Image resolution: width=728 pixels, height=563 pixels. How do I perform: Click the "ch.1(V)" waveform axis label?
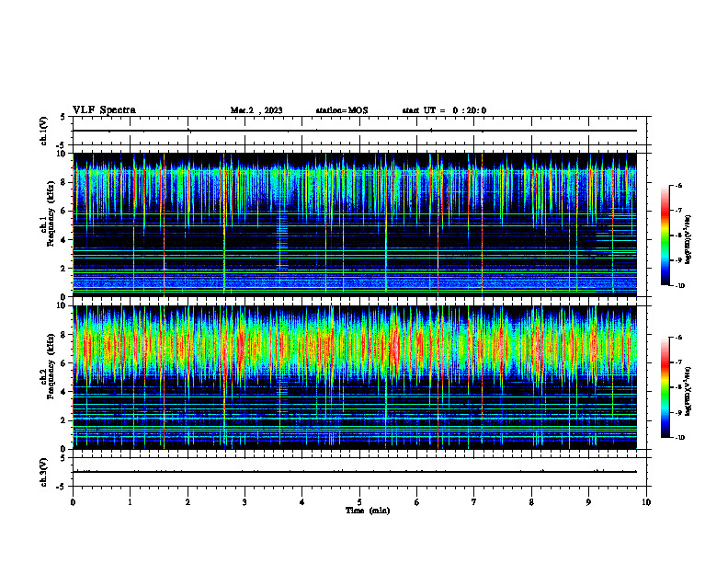click(43, 131)
